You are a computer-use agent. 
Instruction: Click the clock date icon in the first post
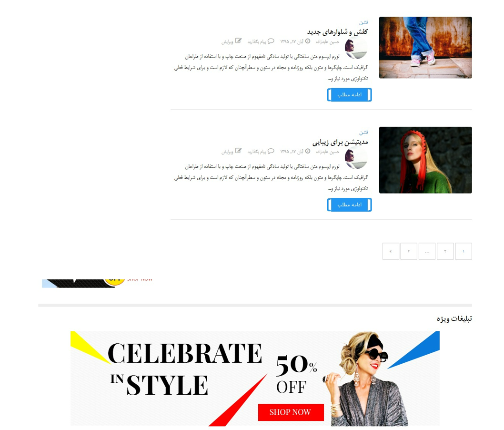(308, 41)
